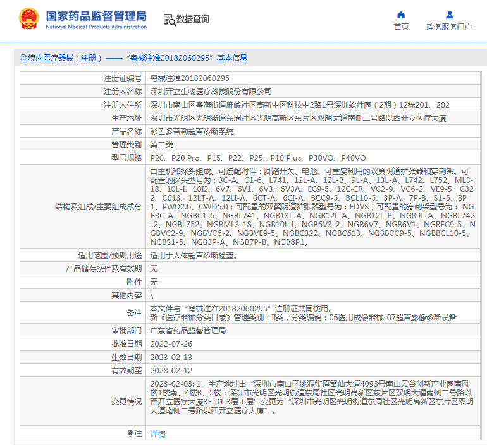The width and height of the screenshot is (487, 448).
Task: Click the 变更情况 row label
Action: pos(126,402)
